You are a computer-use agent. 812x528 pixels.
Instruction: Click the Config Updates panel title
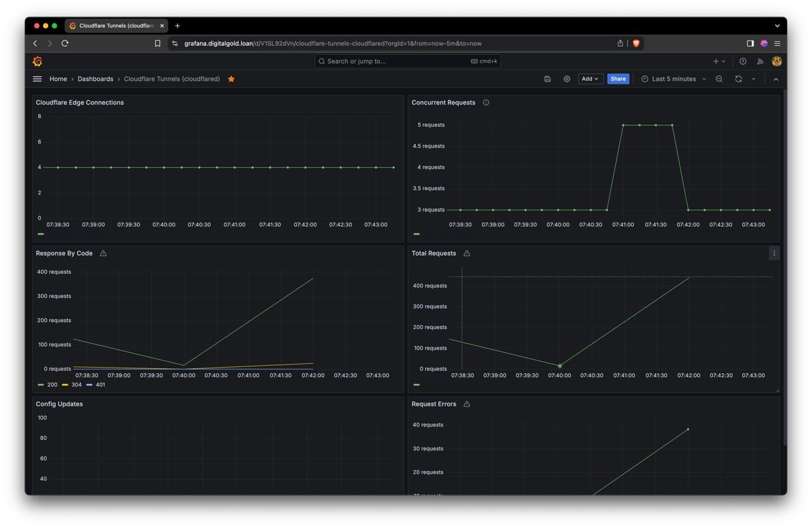pos(59,404)
